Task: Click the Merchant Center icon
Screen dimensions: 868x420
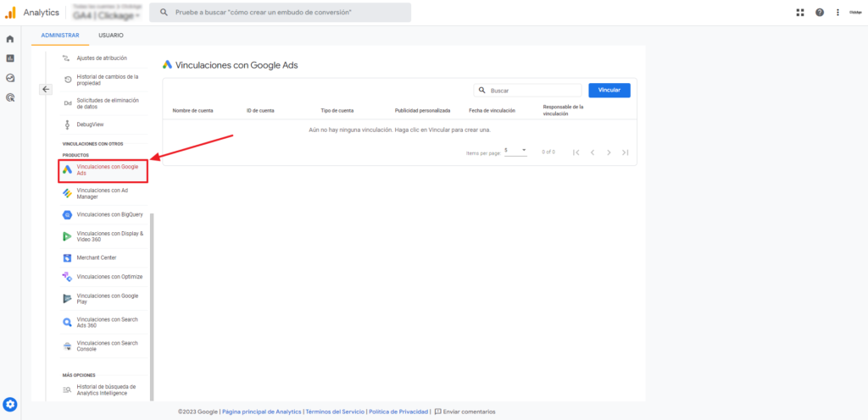Action: 67,257
